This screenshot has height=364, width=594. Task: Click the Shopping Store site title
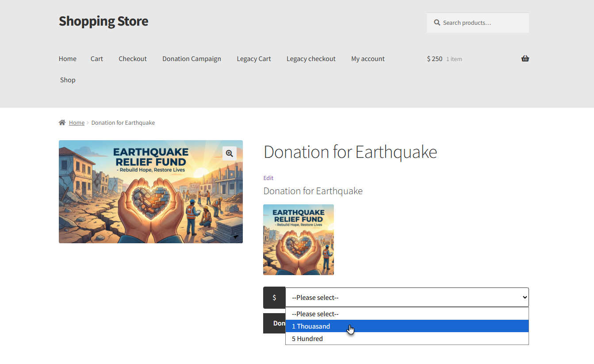click(x=103, y=21)
